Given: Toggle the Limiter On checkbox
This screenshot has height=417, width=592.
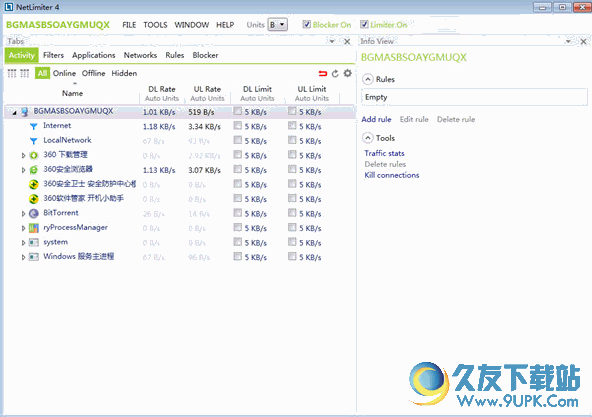Looking at the screenshot, I should (364, 25).
